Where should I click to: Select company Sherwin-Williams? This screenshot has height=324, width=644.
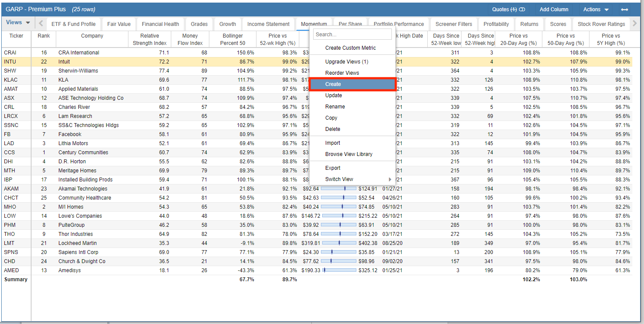click(x=78, y=71)
